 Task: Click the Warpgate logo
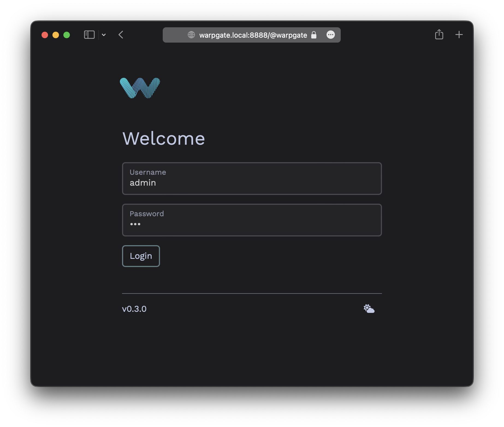coord(140,88)
